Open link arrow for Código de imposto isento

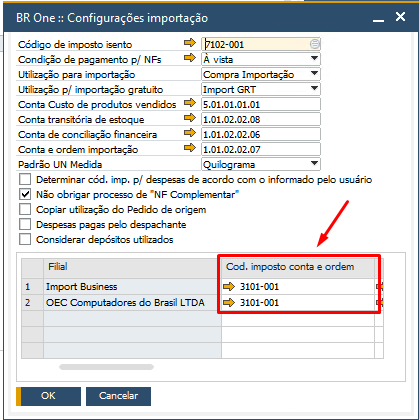[x=190, y=43]
